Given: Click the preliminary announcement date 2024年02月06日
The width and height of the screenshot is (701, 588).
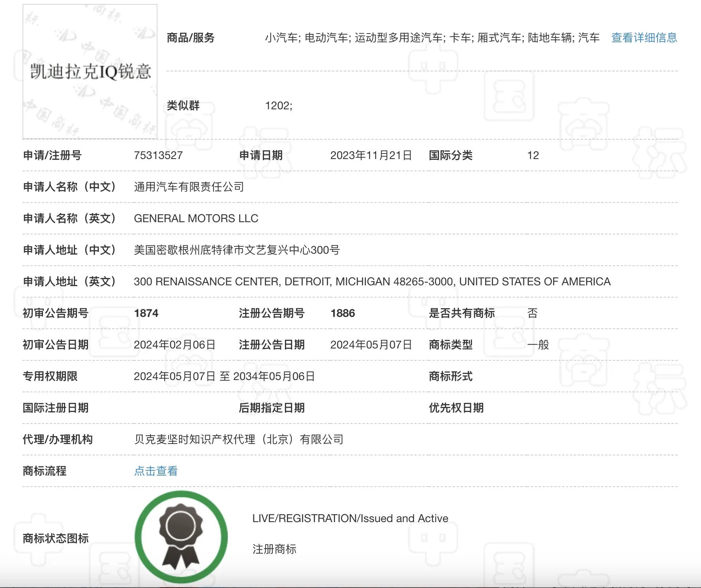Looking at the screenshot, I should [174, 345].
